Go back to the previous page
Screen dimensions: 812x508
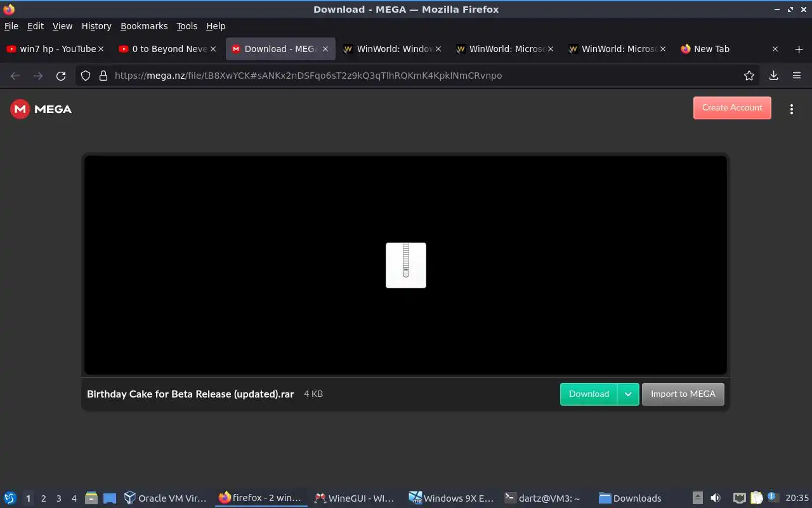click(15, 76)
